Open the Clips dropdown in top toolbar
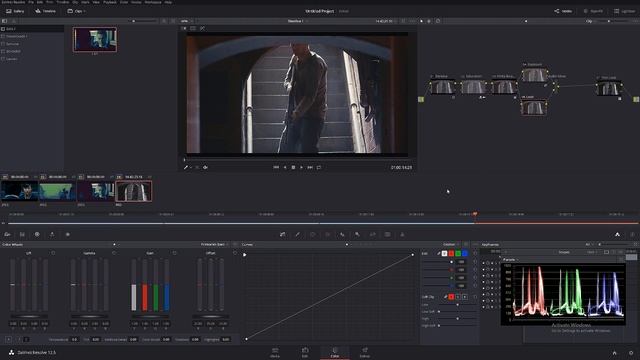The width and height of the screenshot is (640, 360). 76,11
